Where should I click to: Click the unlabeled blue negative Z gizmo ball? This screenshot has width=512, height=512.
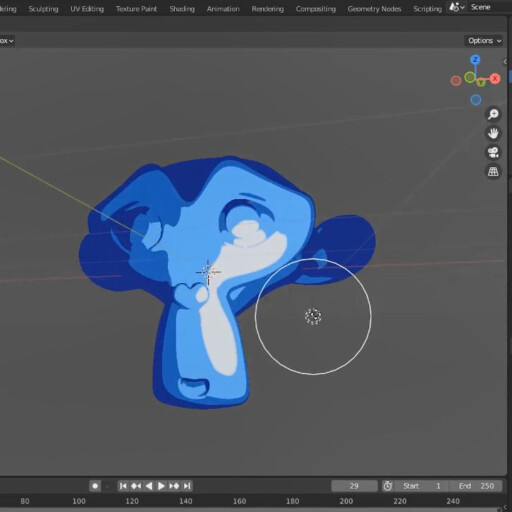click(x=476, y=99)
